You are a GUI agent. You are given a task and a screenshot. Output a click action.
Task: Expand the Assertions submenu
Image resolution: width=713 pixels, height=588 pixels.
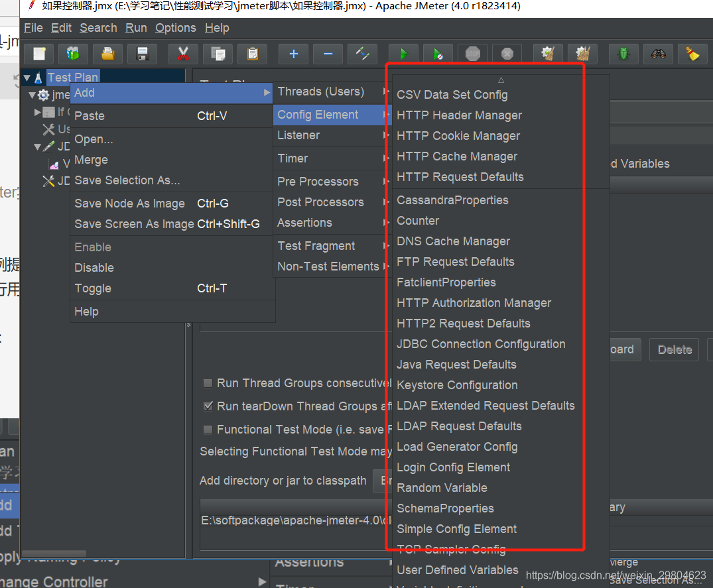pyautogui.click(x=332, y=223)
